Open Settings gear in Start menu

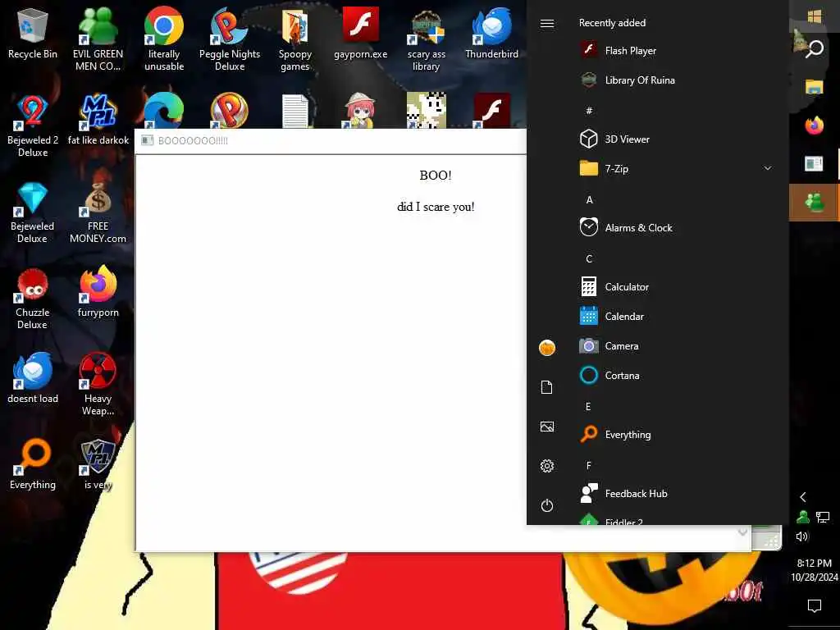point(547,466)
